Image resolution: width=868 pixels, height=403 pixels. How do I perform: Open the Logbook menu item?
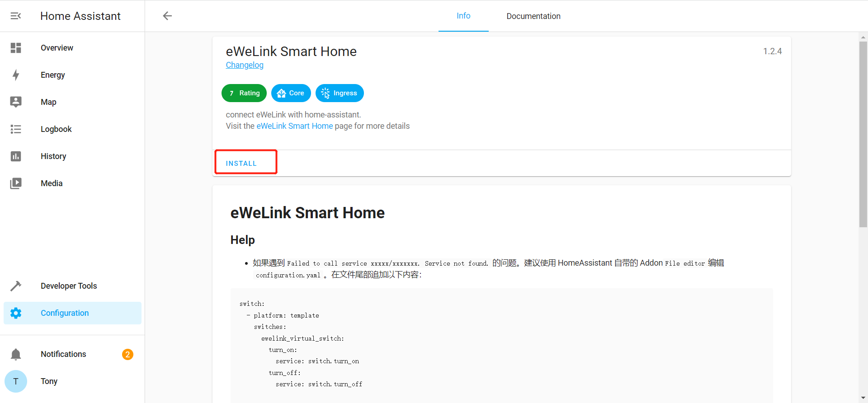click(72, 129)
